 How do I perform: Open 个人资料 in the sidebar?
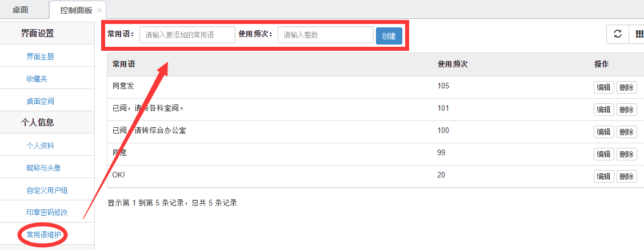[x=40, y=146]
